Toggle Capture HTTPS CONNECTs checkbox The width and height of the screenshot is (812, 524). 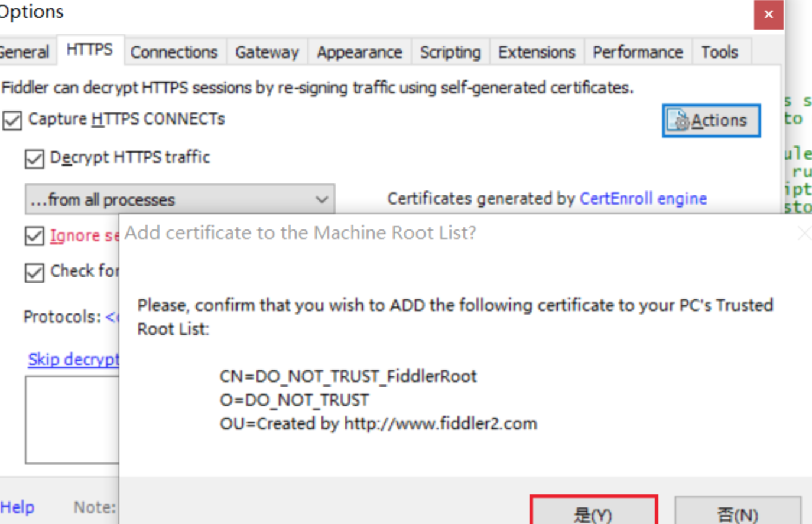12,120
